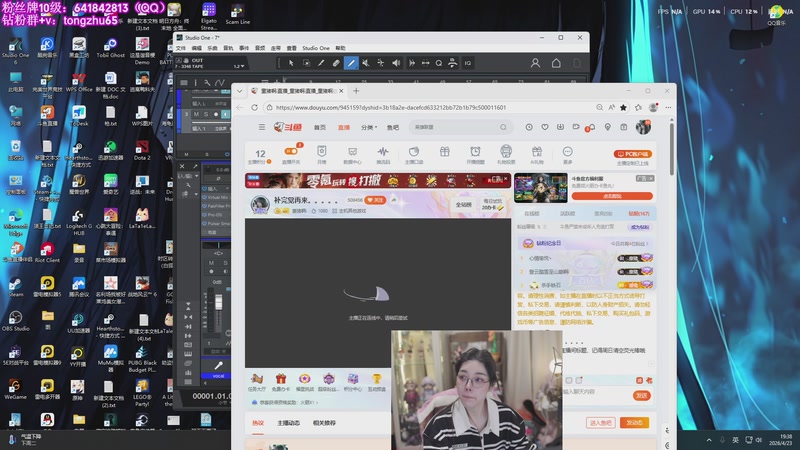
Task: Refresh the Douyu page in browser
Action: click(254, 107)
